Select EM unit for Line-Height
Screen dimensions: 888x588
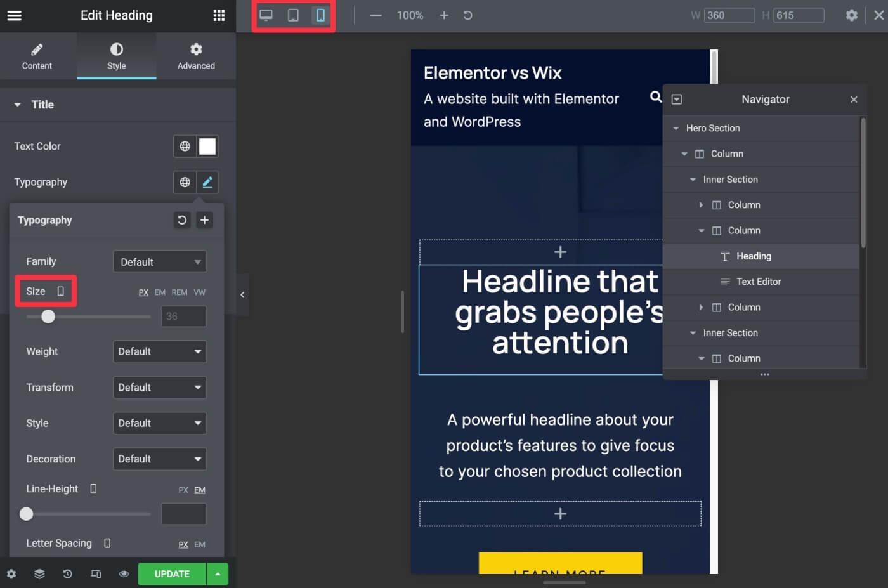(x=200, y=490)
